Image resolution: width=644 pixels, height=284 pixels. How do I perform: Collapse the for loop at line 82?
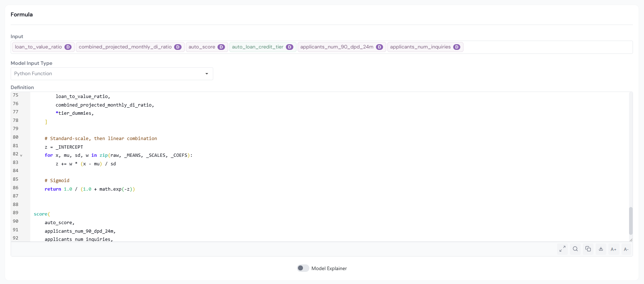(21, 155)
